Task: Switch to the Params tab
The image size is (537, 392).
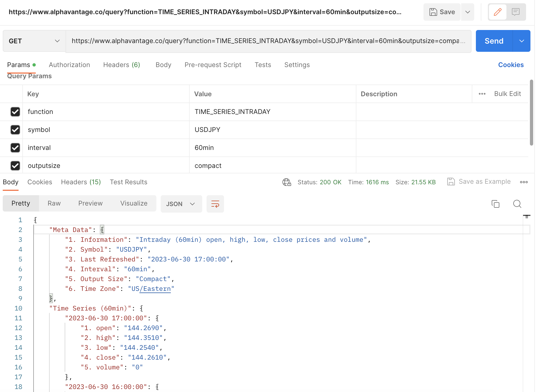Action: point(21,65)
